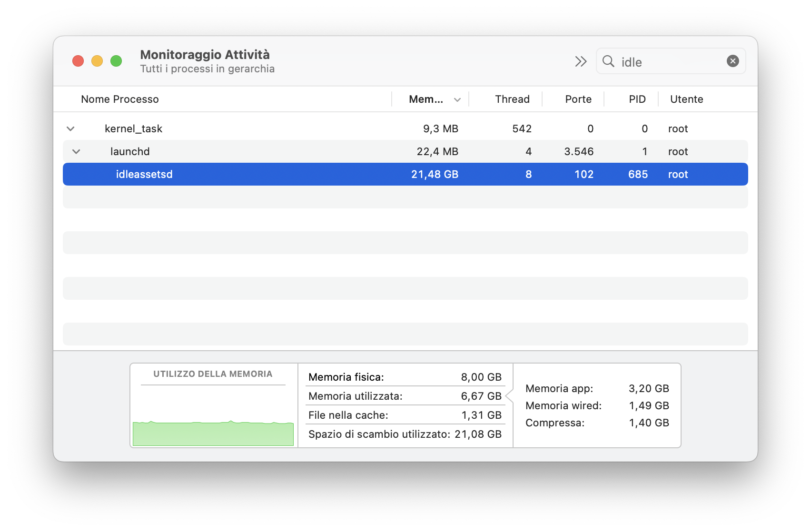Click Spazio di scambio utilizzato row

coord(405,434)
